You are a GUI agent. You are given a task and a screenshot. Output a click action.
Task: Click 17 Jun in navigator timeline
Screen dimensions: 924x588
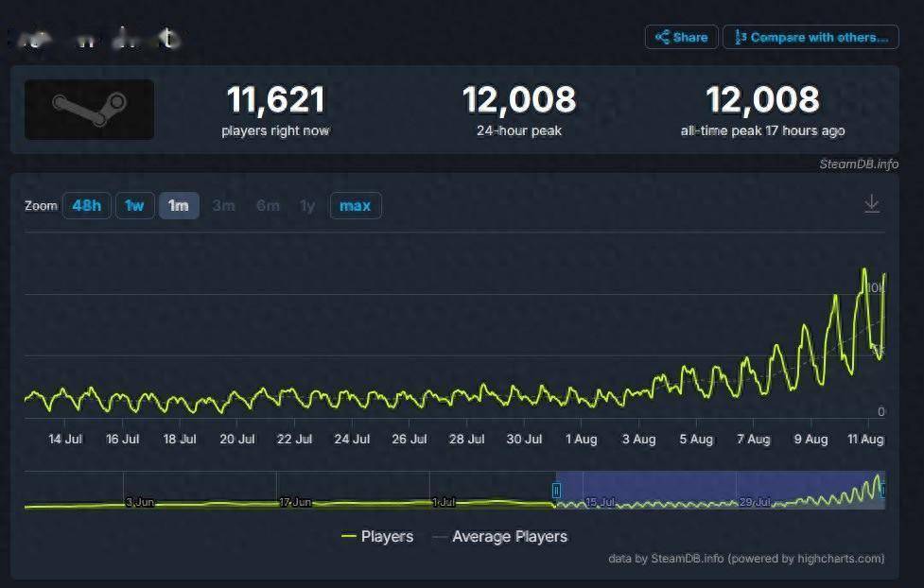(x=295, y=502)
